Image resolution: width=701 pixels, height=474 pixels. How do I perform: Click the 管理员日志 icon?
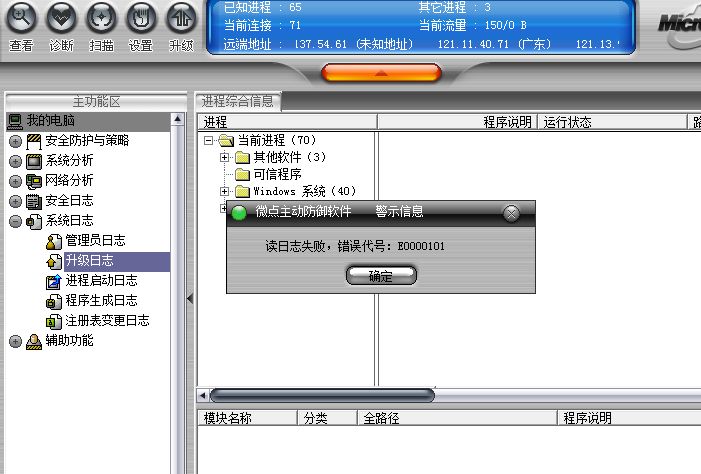click(54, 241)
